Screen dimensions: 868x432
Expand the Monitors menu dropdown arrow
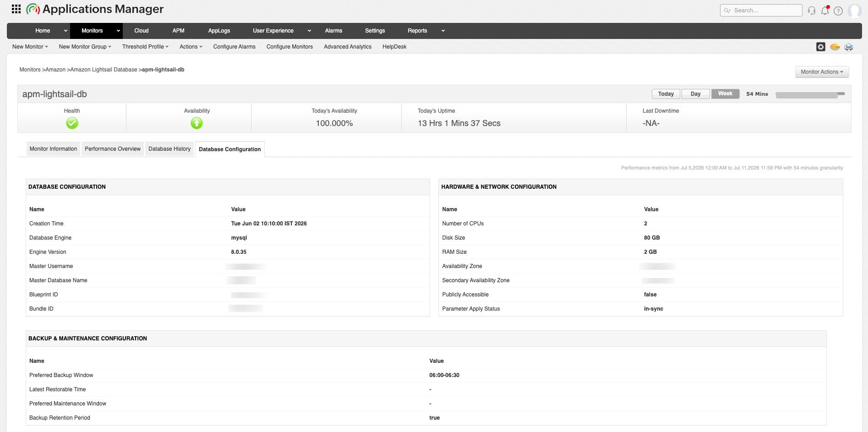118,31
